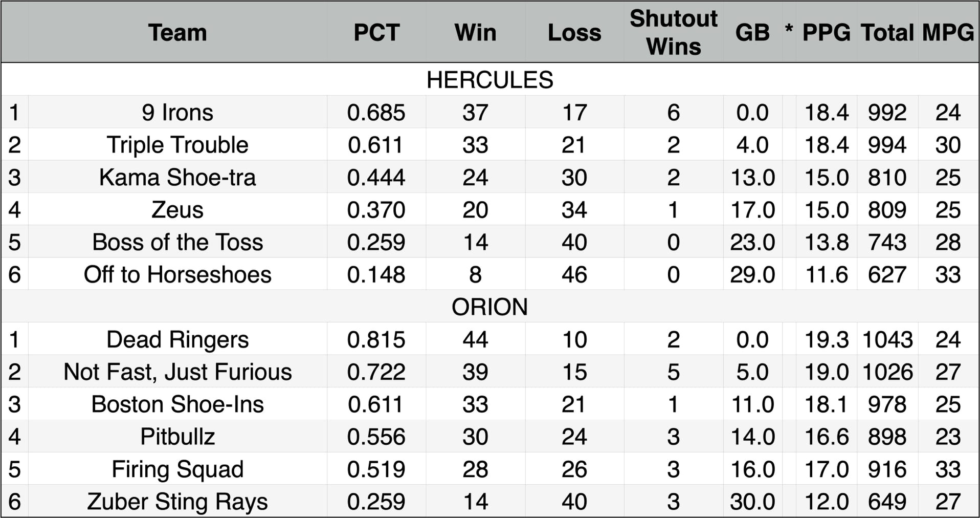Click the HERCULES division heading
The image size is (980, 518).
coord(489,80)
